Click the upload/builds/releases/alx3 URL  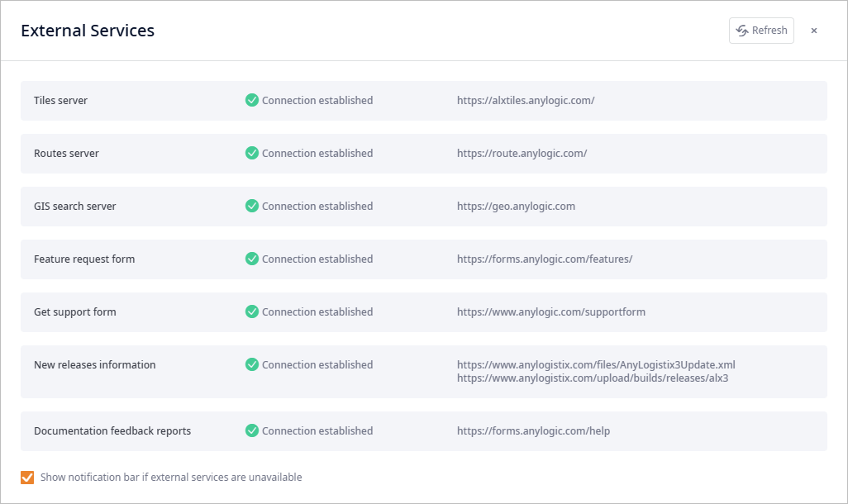pos(593,378)
